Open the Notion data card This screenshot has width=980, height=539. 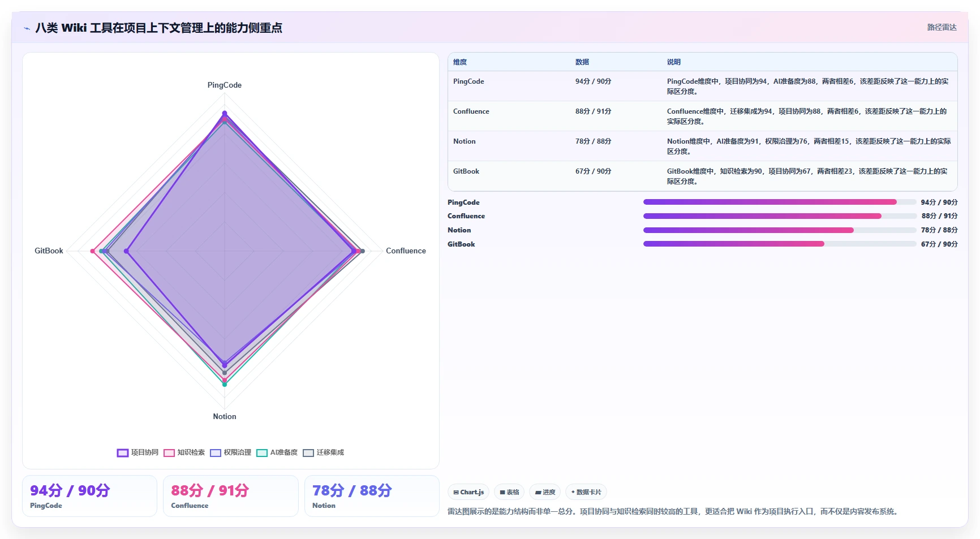(372, 496)
